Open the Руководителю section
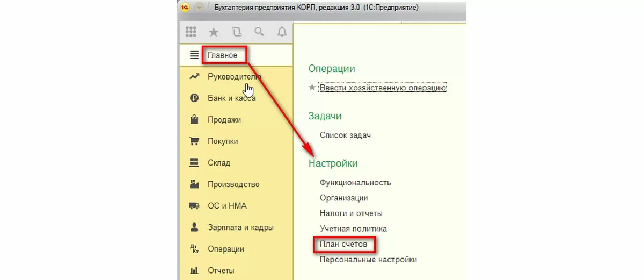This screenshot has height=280, width=644. tap(234, 77)
